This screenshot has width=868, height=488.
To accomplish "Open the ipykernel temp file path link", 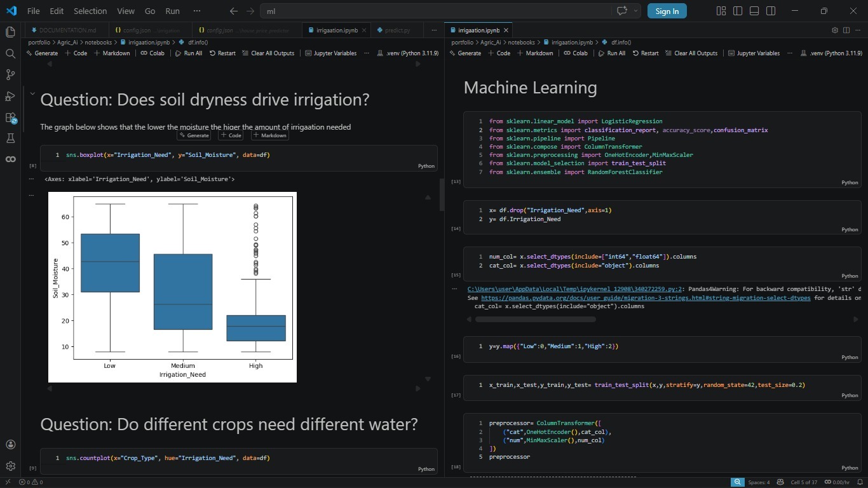I will (575, 289).
